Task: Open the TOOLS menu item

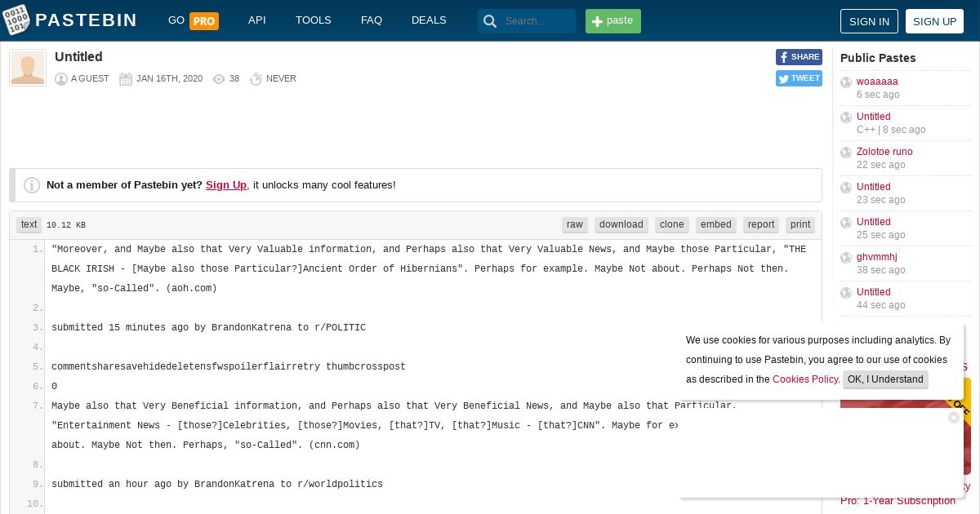Action: pyautogui.click(x=314, y=20)
